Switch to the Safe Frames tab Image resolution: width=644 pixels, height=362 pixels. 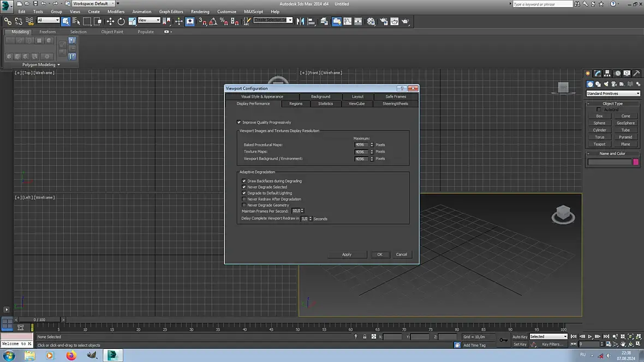tap(396, 96)
